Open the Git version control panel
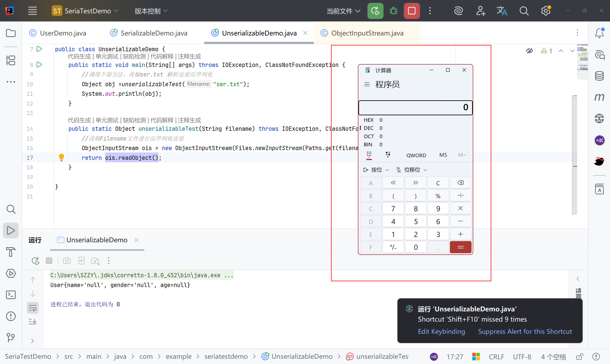This screenshot has height=364, width=610. pyautogui.click(x=10, y=337)
